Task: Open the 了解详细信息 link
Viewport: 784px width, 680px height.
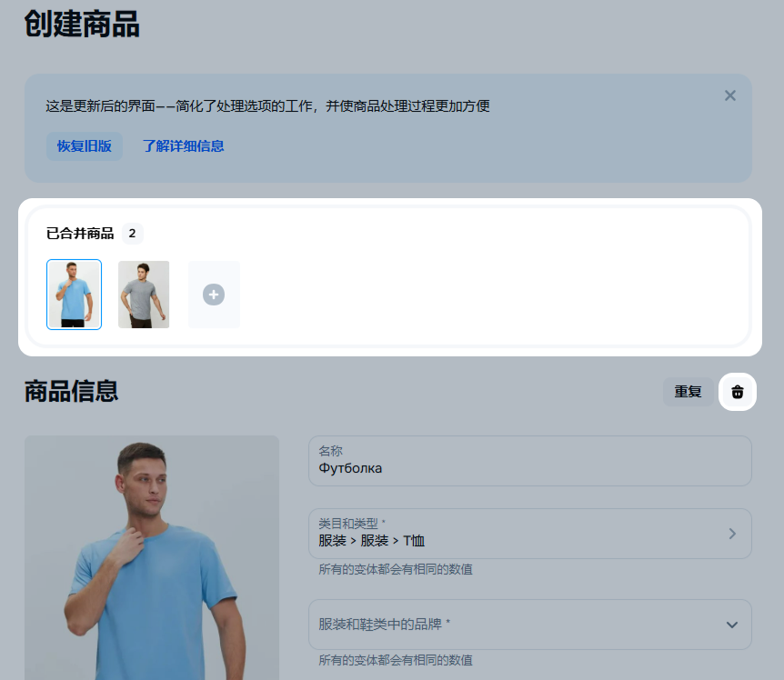Action: tap(183, 146)
